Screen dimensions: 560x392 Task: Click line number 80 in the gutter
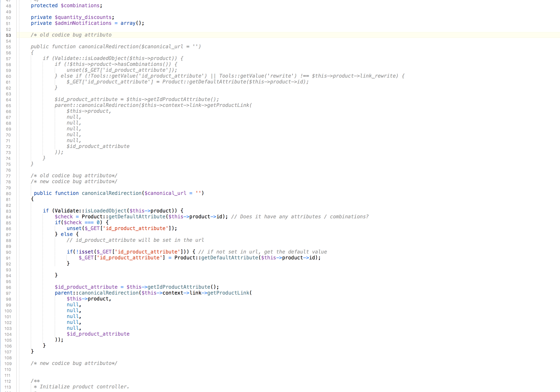pos(9,194)
